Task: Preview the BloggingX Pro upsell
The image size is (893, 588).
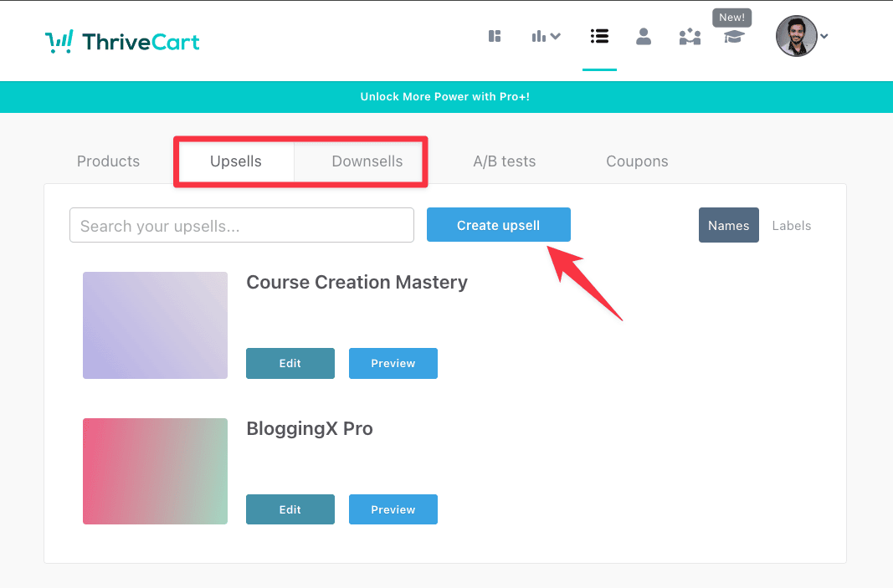Action: (393, 509)
